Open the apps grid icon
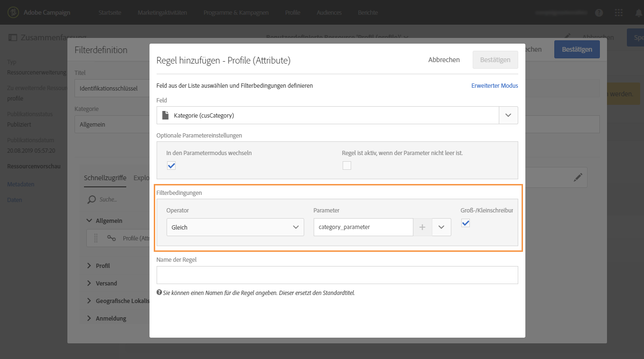This screenshot has height=359, width=644. pos(619,13)
